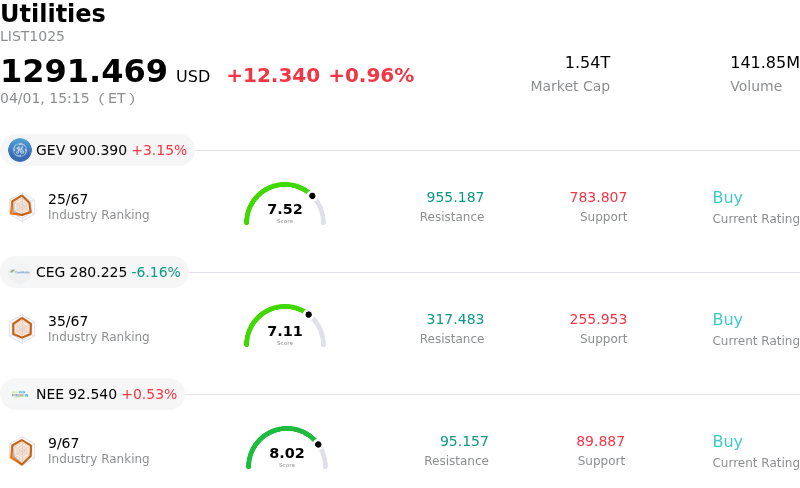Click the GEV 7.52 score gauge
This screenshot has width=800, height=488.
point(285,205)
